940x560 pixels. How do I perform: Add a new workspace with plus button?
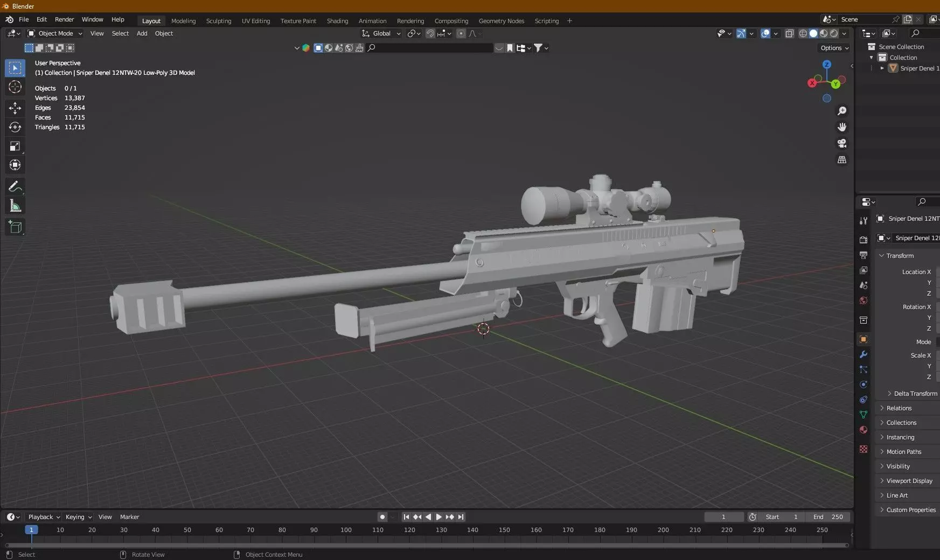click(x=569, y=21)
